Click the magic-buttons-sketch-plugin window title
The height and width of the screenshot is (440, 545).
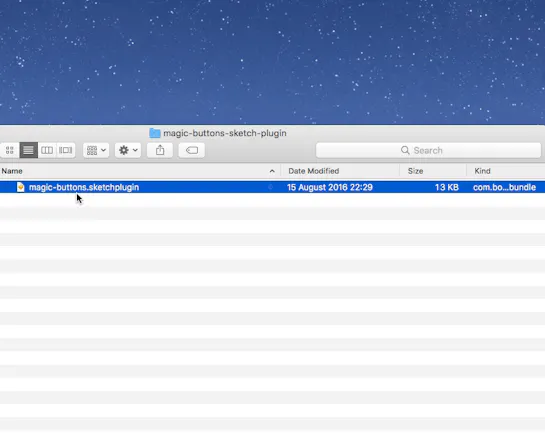(x=225, y=133)
